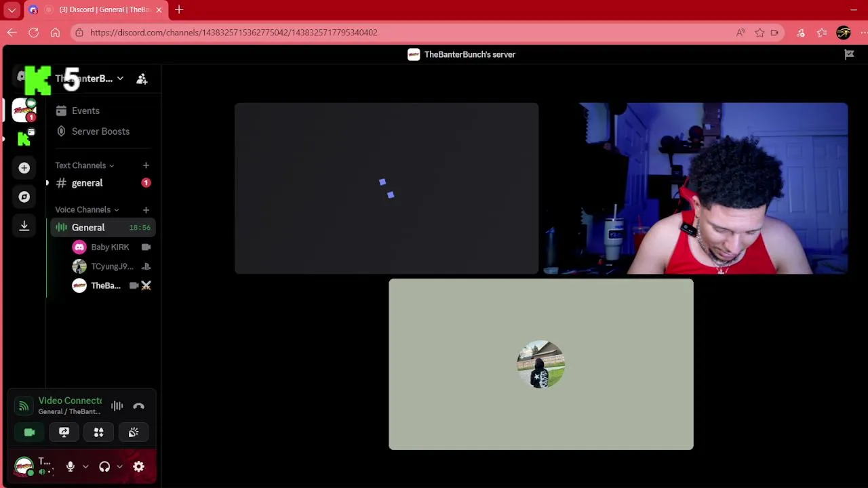Select the small green K server icon
Image resolution: width=868 pixels, height=488 pixels.
click(24, 138)
